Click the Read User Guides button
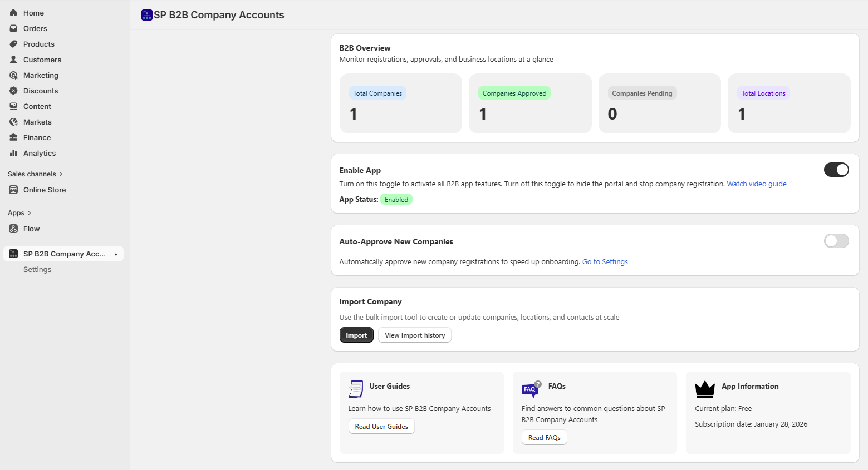868x470 pixels. tap(381, 426)
